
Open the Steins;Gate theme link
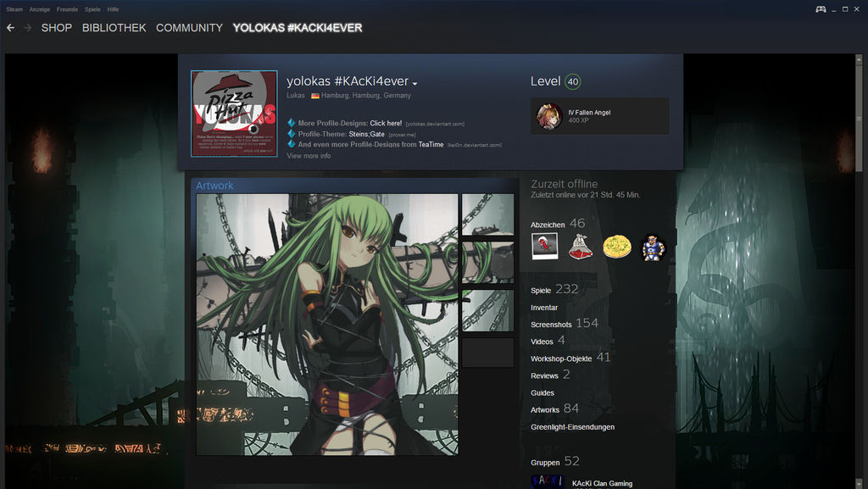point(366,134)
